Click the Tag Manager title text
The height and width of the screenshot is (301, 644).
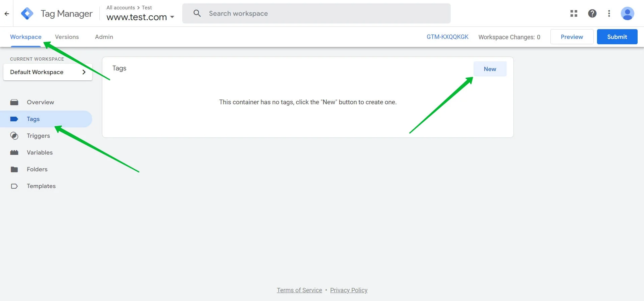[66, 14]
